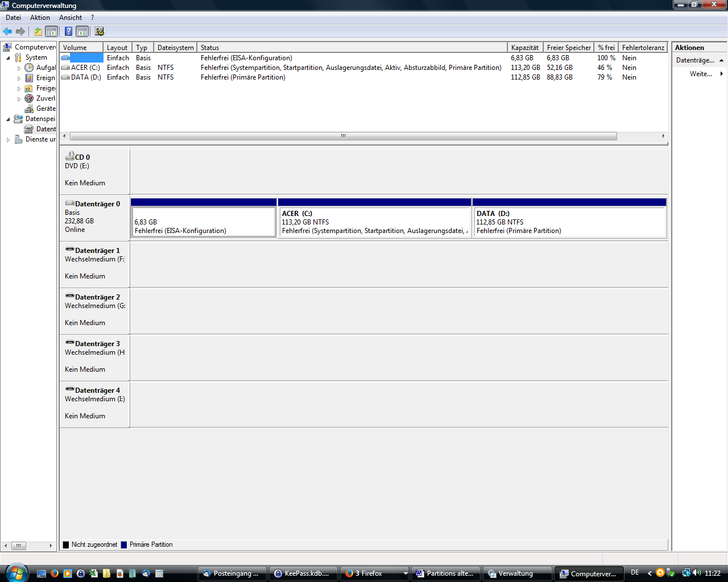The image size is (728, 582).
Task: Open the Aktion menu
Action: [x=40, y=18]
